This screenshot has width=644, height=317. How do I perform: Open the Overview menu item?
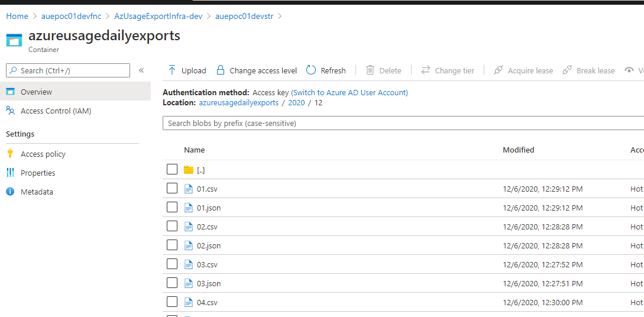(75, 92)
